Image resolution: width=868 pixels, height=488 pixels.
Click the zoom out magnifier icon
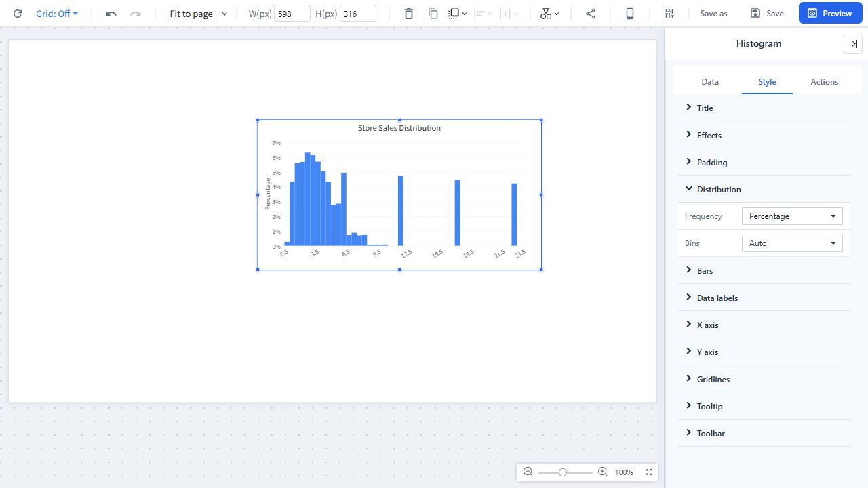[528, 472]
